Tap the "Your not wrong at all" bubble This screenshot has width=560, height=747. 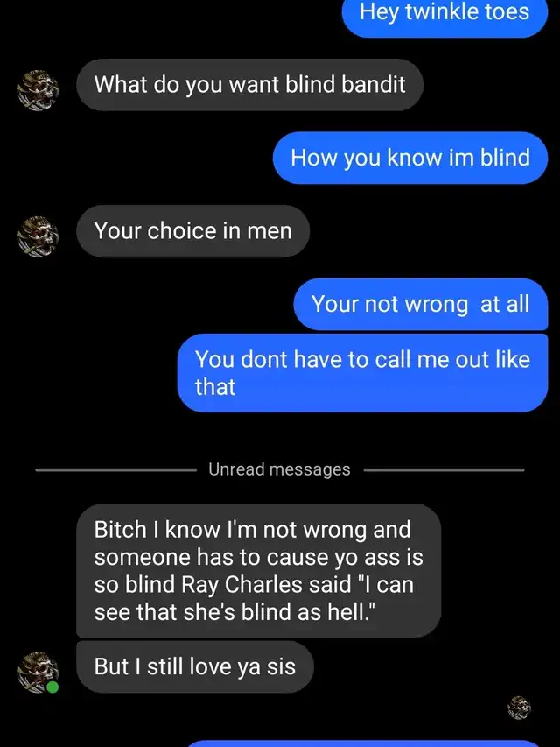point(421,304)
